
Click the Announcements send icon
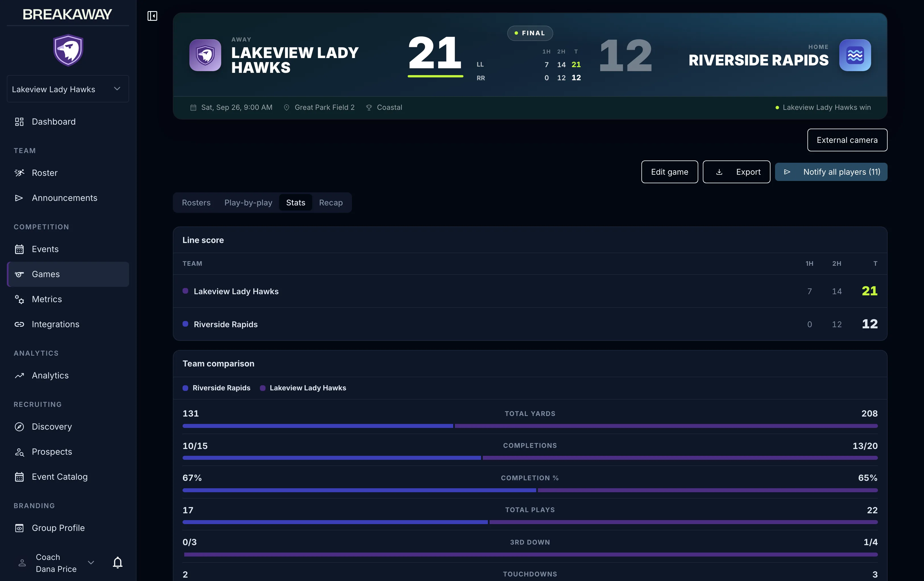point(19,198)
